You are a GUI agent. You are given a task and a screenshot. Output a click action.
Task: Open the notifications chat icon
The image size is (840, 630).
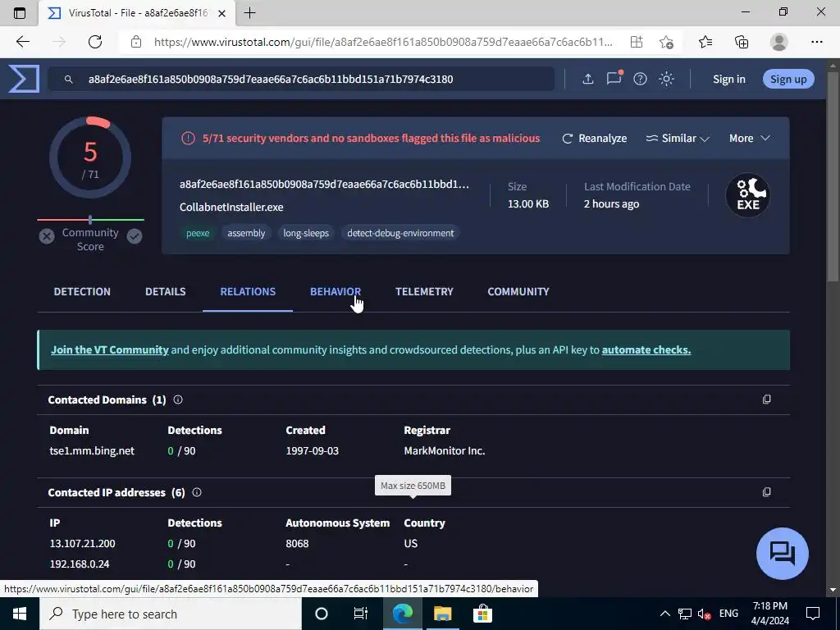click(x=614, y=78)
